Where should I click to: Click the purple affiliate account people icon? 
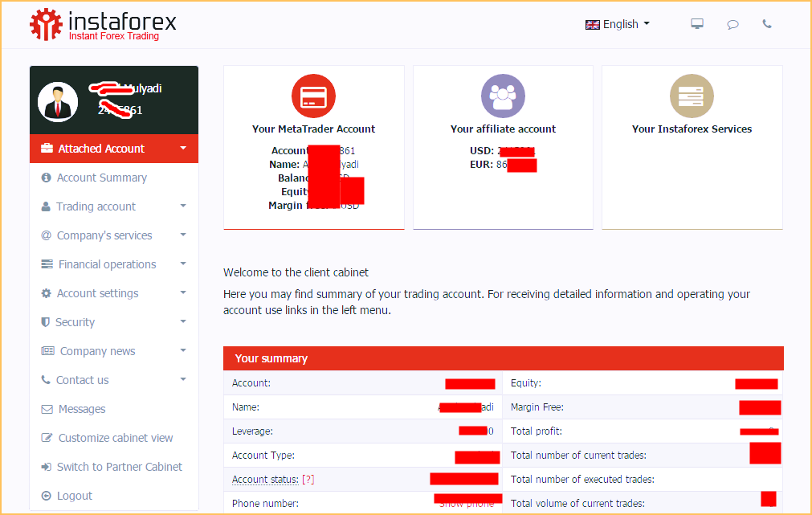(503, 96)
